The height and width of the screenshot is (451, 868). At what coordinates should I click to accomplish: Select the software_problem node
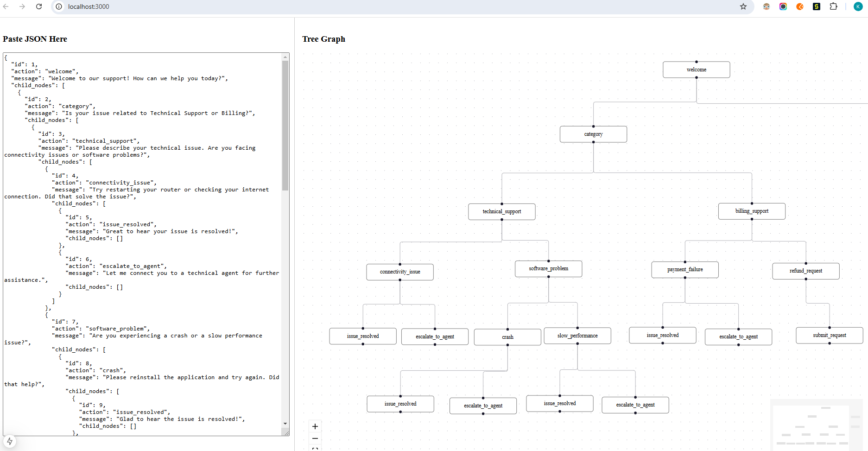(549, 268)
